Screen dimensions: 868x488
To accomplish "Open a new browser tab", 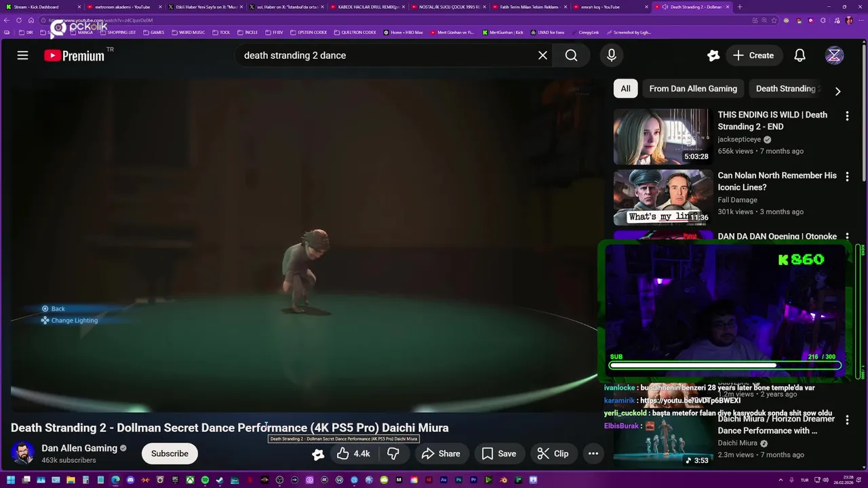I will [x=739, y=7].
